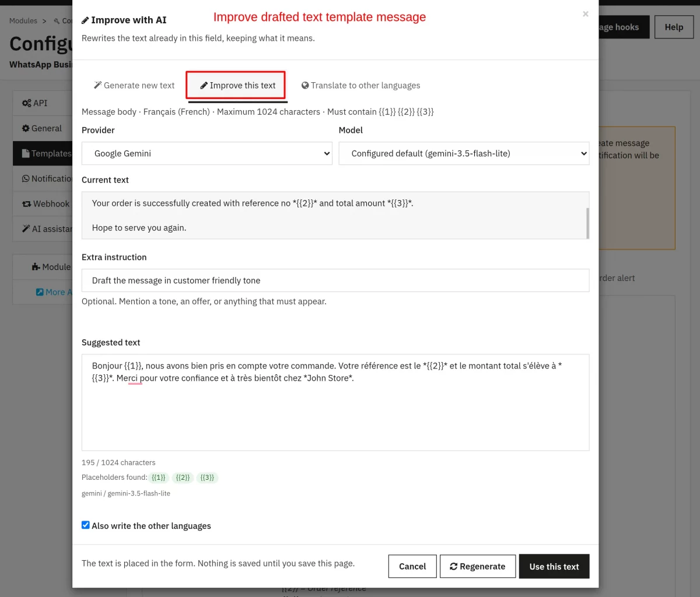
Task: Click the puzzle icon next to Modules
Action: [x=36, y=267]
